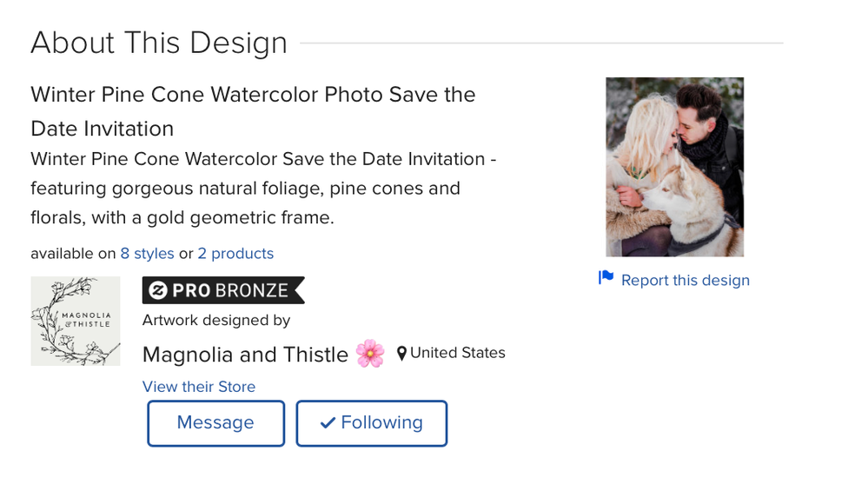The image size is (868, 478).
Task: Click the Zazzle logo in the Pro badge
Action: (x=157, y=291)
